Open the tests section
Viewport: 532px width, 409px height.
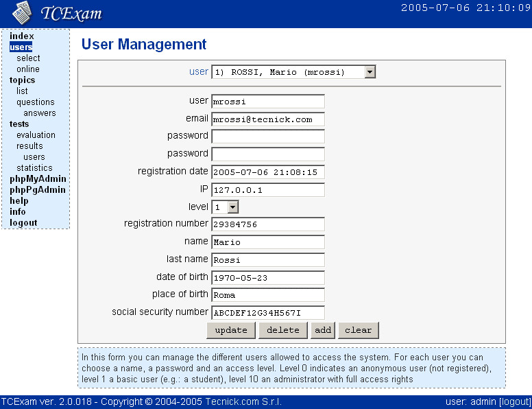(x=19, y=124)
